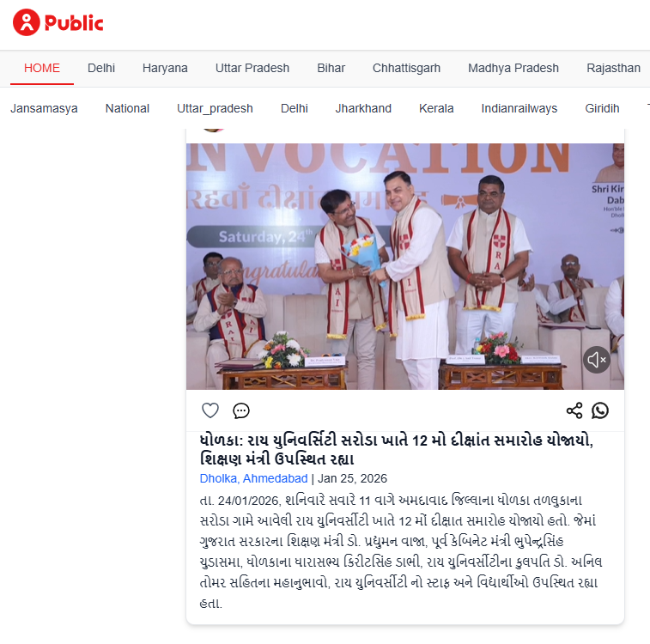Share the post via share icon
The width and height of the screenshot is (650, 644).
coord(574,410)
